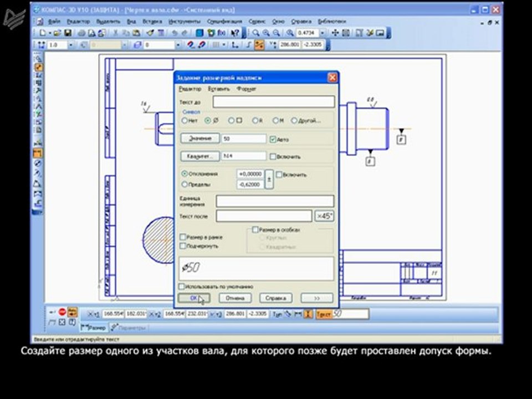Click the zoom in magnifier icon
Viewport: 532px width, 399px height.
(x=266, y=33)
